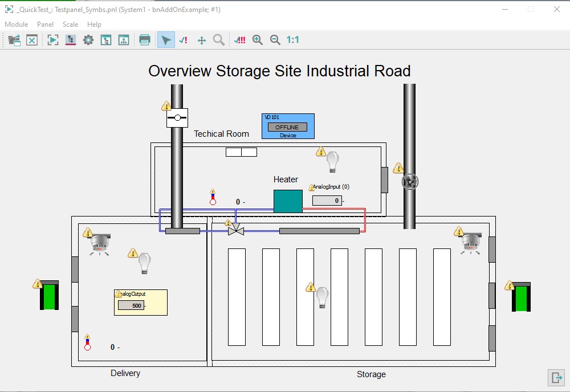Click the zoom in magnifier icon
This screenshot has width=570, height=392.
coord(258,40)
